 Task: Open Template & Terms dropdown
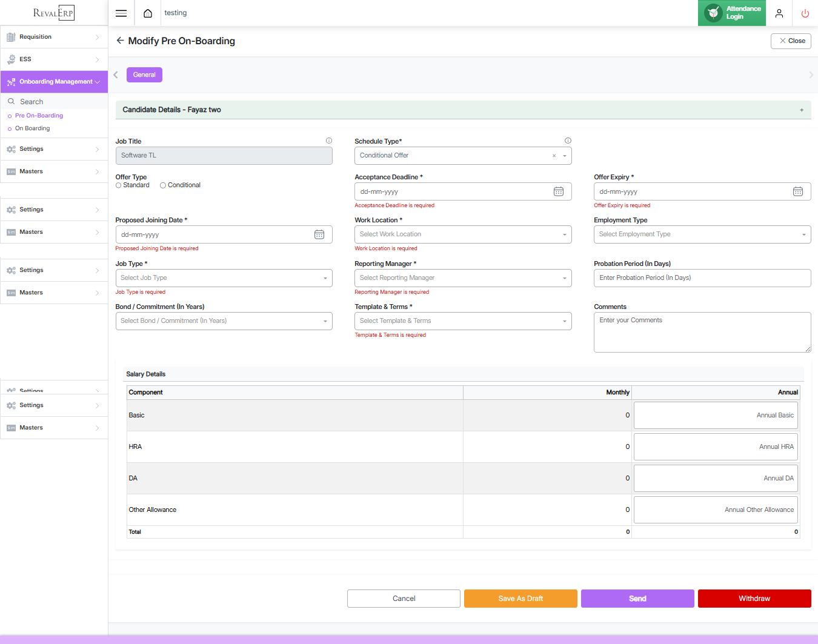(463, 321)
